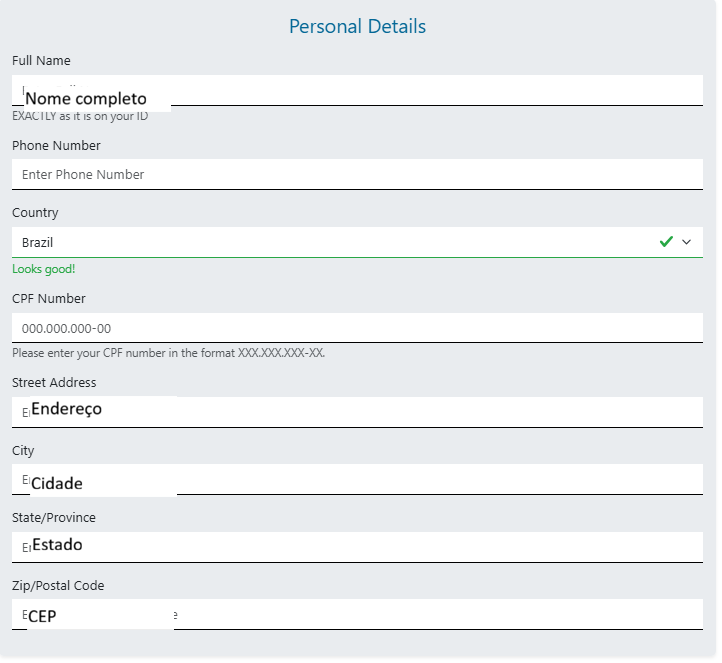Click the 'CPF Number' field label
The height and width of the screenshot is (663, 722).
(49, 299)
